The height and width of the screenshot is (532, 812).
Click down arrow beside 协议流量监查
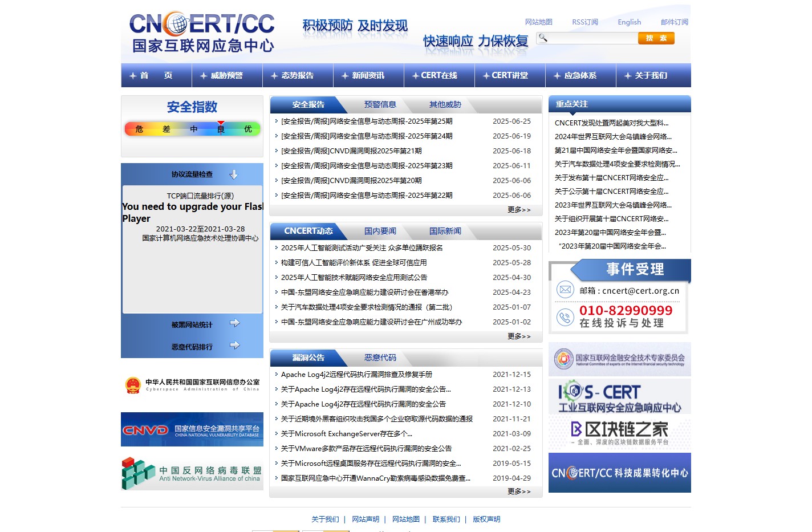click(x=233, y=174)
